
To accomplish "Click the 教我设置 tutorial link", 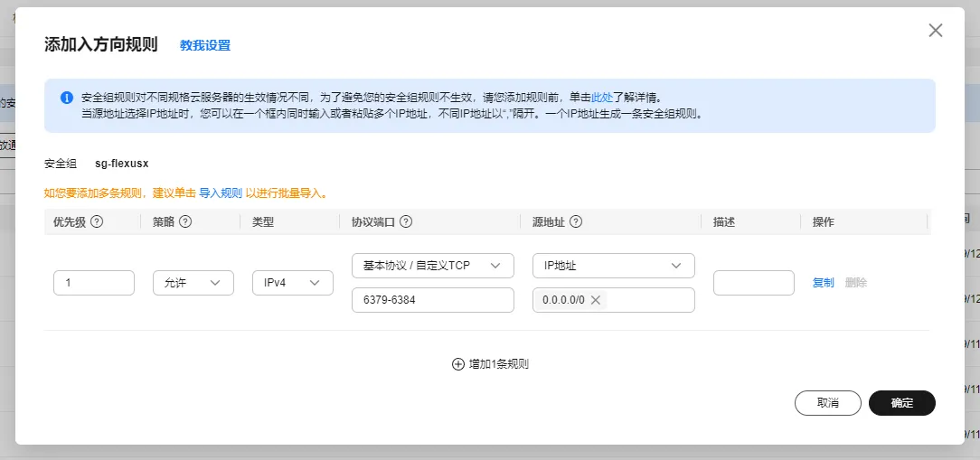I will click(x=205, y=45).
